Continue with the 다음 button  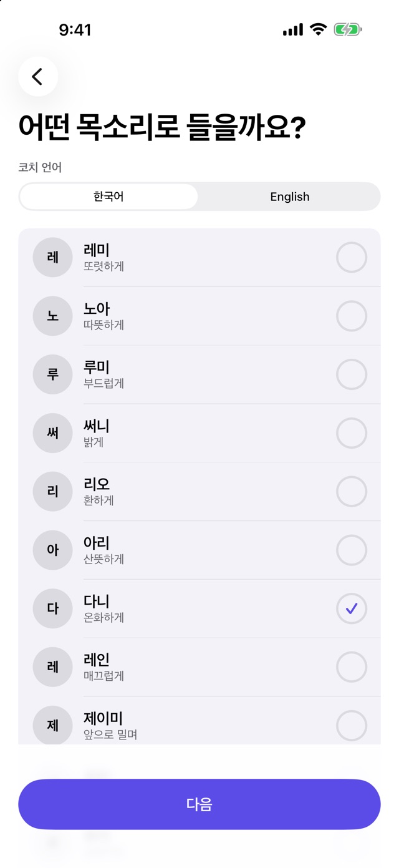199,804
